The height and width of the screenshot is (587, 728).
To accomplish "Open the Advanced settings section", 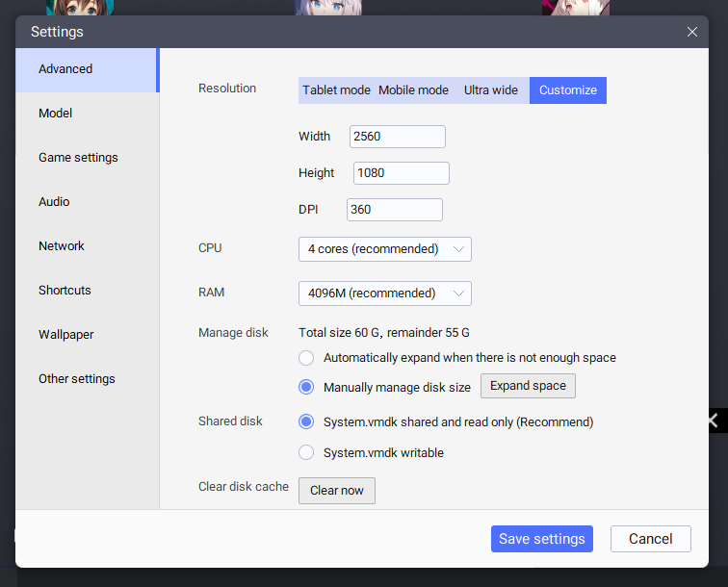I will pyautogui.click(x=88, y=69).
